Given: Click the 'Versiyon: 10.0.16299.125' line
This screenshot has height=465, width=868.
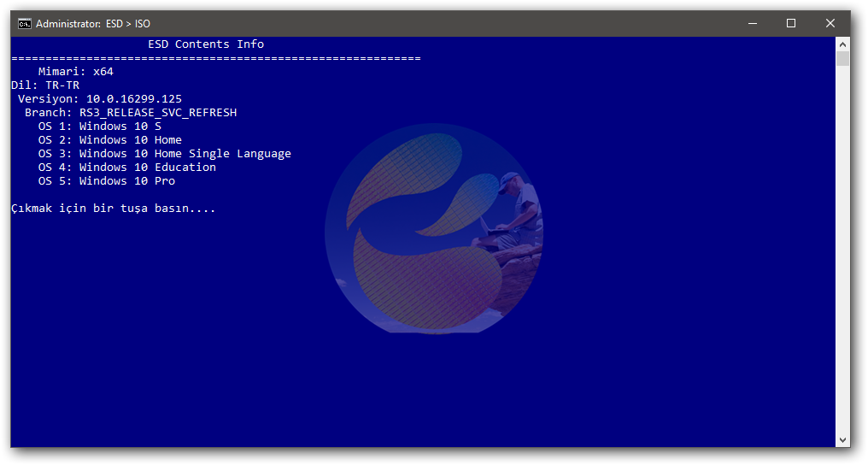Looking at the screenshot, I should (x=100, y=99).
